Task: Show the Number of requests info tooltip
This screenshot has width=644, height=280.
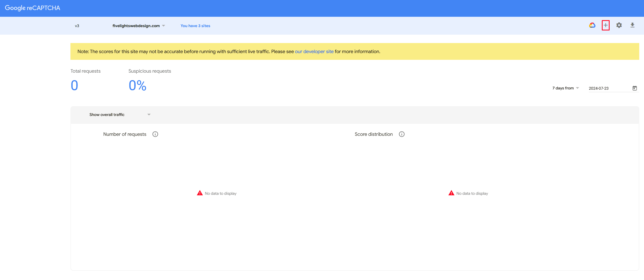Action: pyautogui.click(x=155, y=134)
